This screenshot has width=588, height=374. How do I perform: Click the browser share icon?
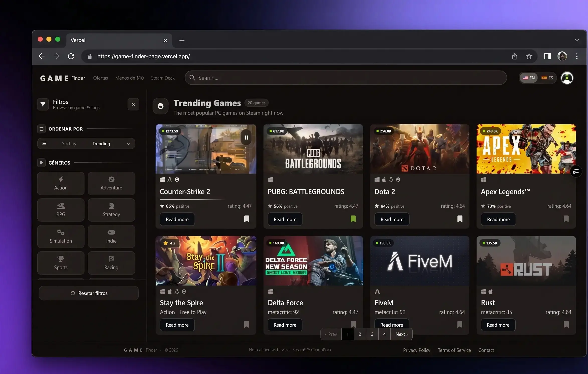tap(515, 56)
